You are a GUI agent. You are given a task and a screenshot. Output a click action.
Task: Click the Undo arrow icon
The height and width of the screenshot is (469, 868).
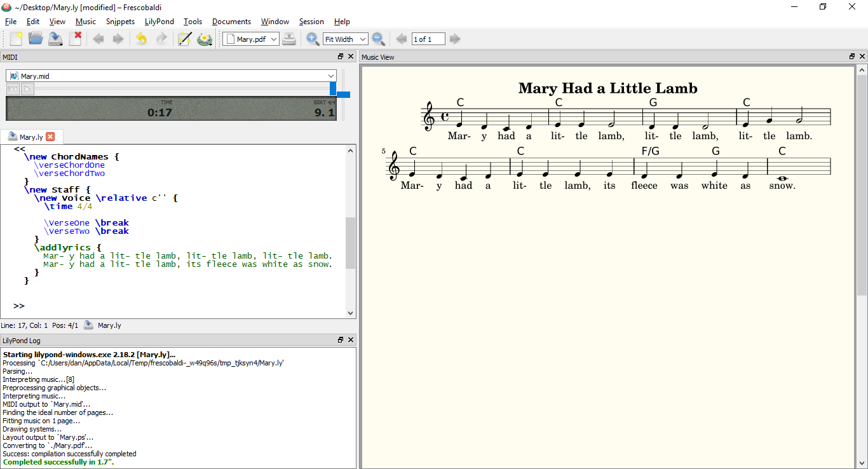142,39
